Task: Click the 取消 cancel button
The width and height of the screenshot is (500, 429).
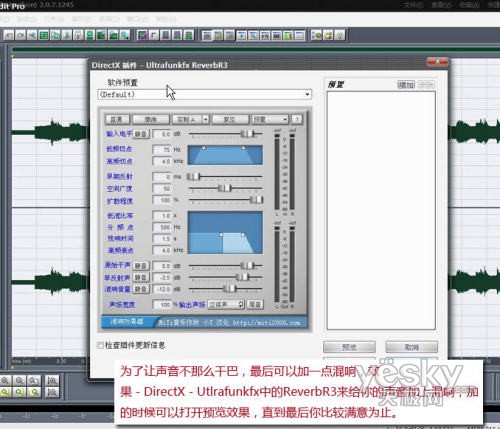Action: [412, 347]
